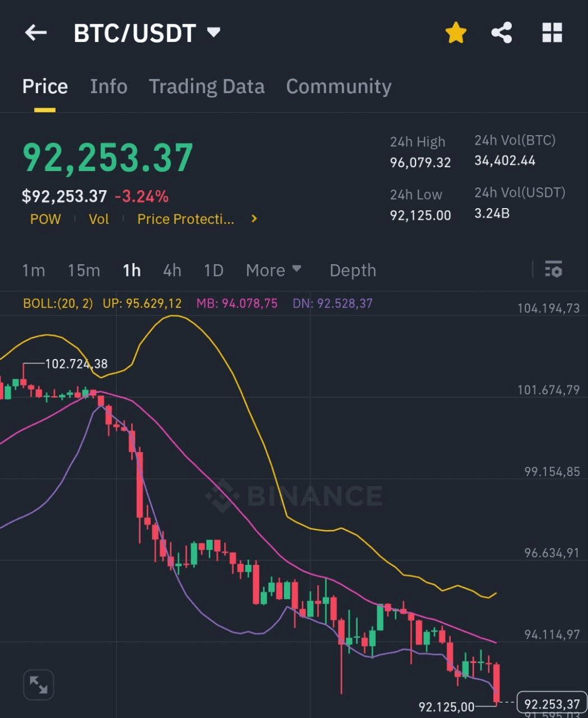Tap the 94.114,97 price axis label
This screenshot has width=588, height=718.
tap(552, 634)
